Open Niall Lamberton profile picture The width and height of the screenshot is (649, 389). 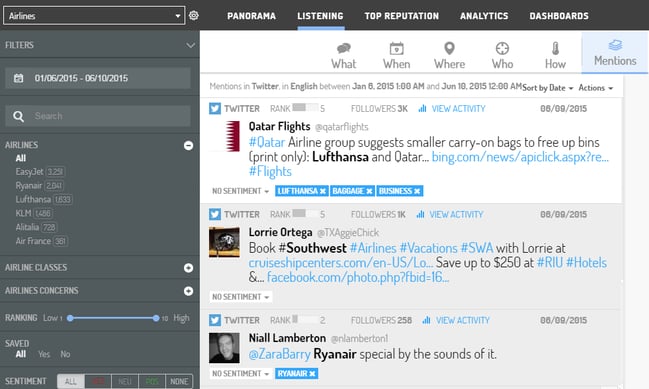point(224,348)
